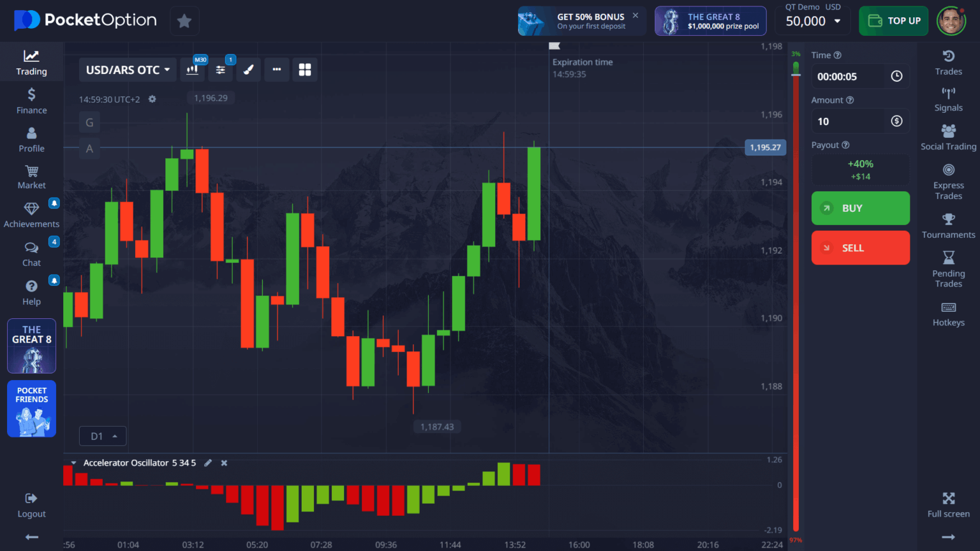Switch to the Finance section
The image size is (980, 551).
click(x=31, y=101)
